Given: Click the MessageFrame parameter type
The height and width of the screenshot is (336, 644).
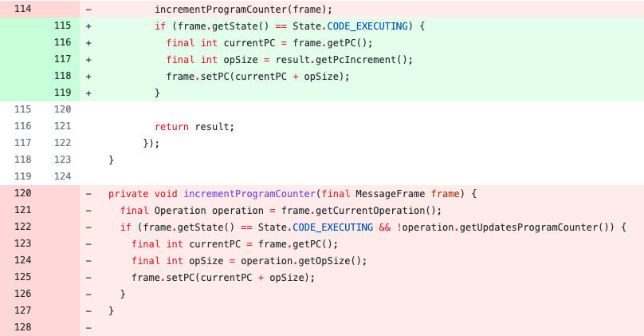Looking at the screenshot, I should pos(391,193).
